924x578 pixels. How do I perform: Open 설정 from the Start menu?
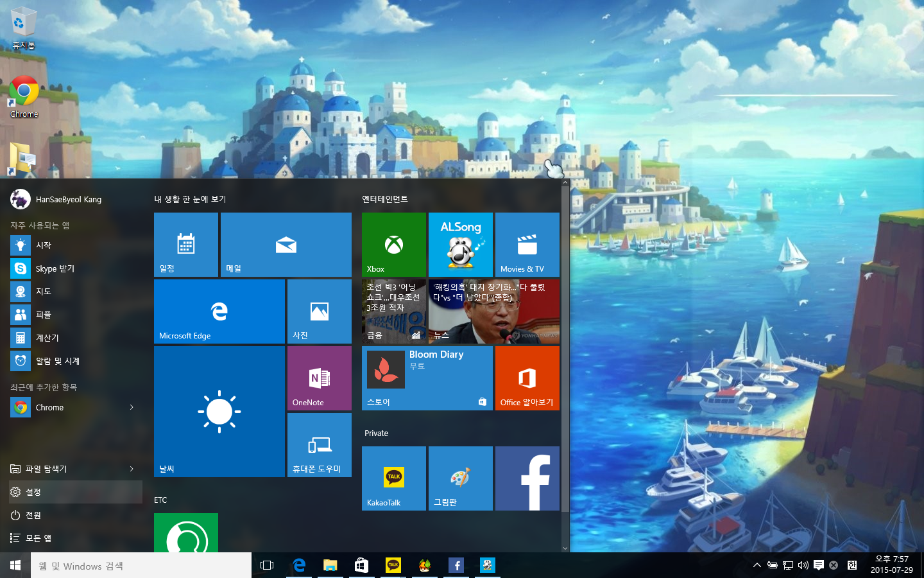(x=33, y=492)
